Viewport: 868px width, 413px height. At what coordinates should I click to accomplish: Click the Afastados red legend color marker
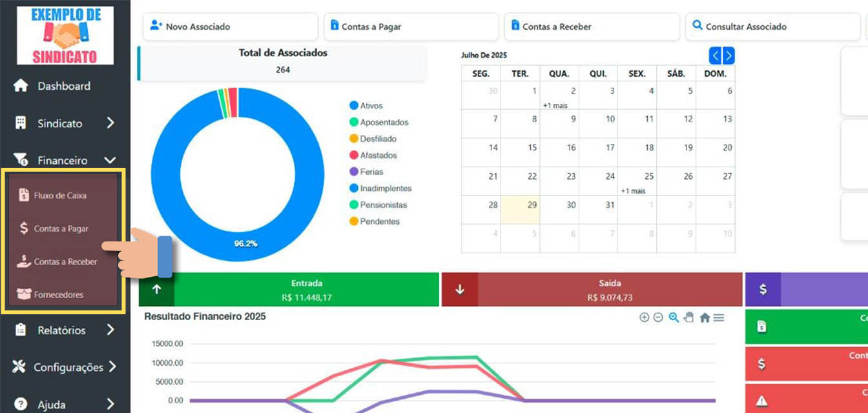[x=354, y=156]
